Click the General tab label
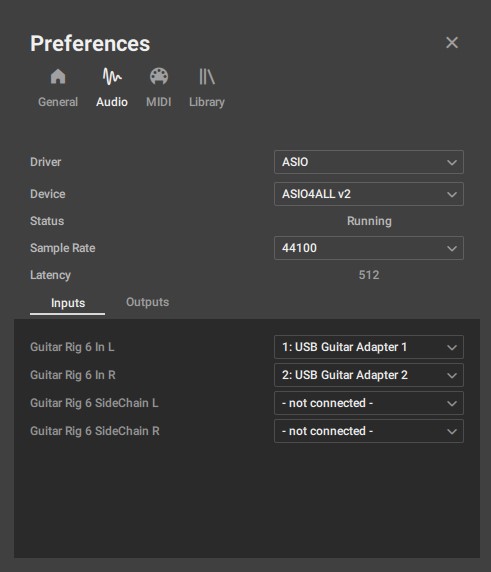This screenshot has width=491, height=572. [x=58, y=102]
